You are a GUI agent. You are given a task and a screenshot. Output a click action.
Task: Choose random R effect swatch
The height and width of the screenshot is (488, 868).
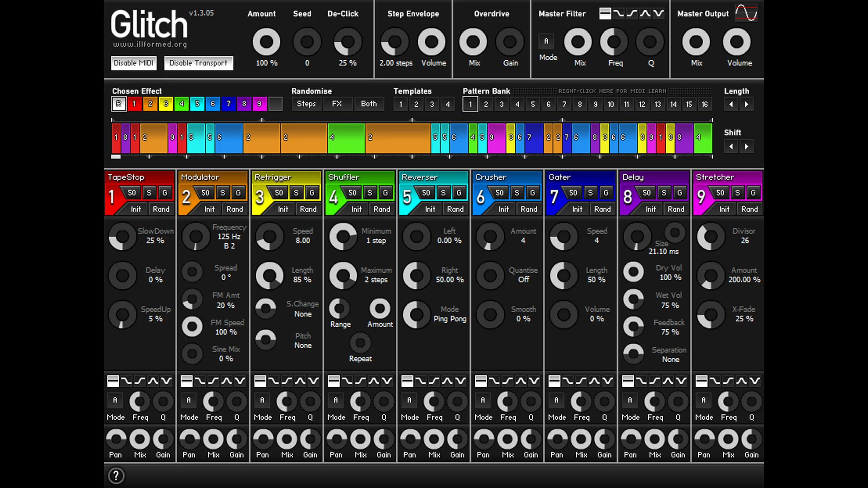pyautogui.click(x=119, y=104)
